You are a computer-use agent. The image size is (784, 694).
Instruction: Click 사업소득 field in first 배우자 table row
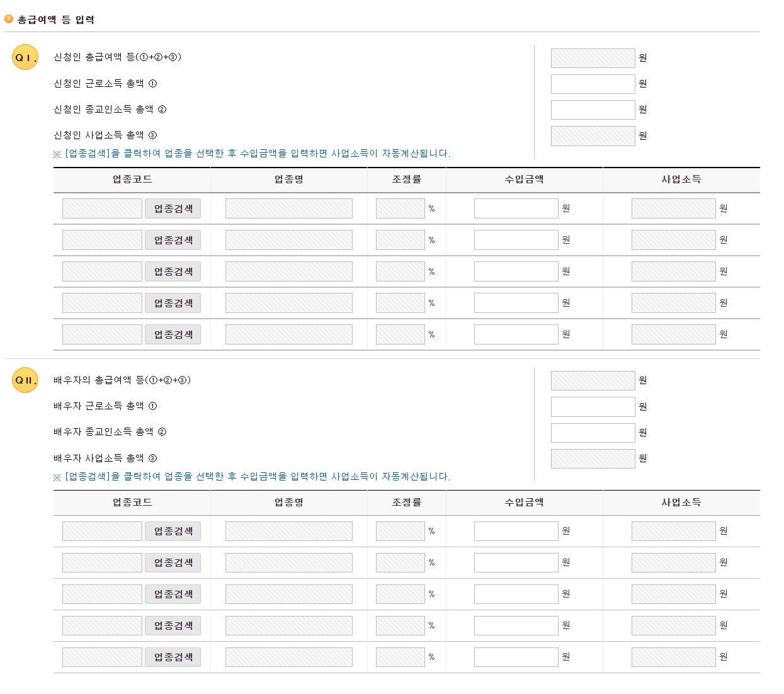point(673,531)
